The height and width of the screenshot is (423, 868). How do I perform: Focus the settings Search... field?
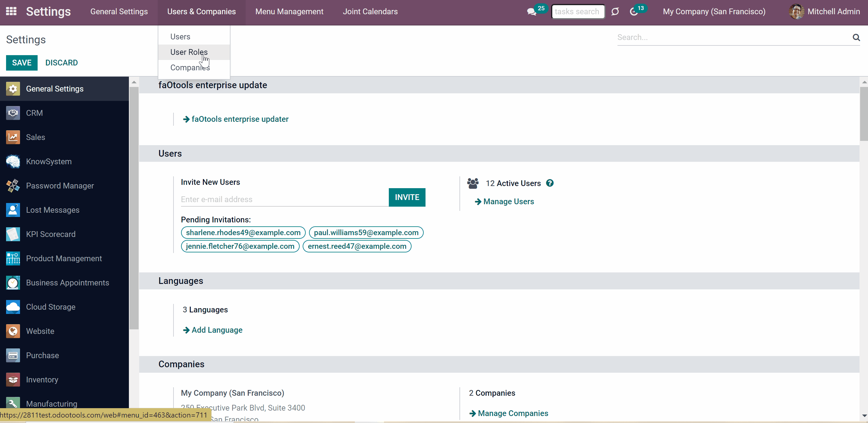point(733,37)
